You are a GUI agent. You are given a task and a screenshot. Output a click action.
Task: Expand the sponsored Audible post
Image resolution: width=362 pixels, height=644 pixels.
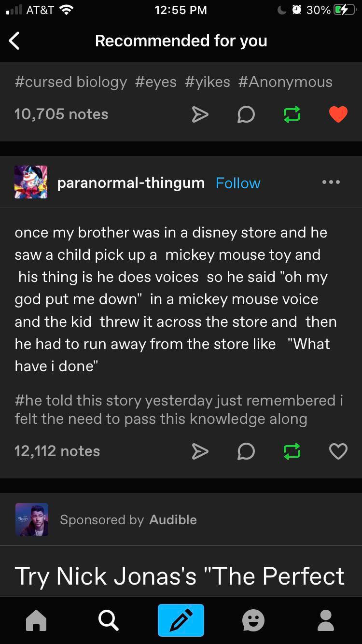click(181, 576)
